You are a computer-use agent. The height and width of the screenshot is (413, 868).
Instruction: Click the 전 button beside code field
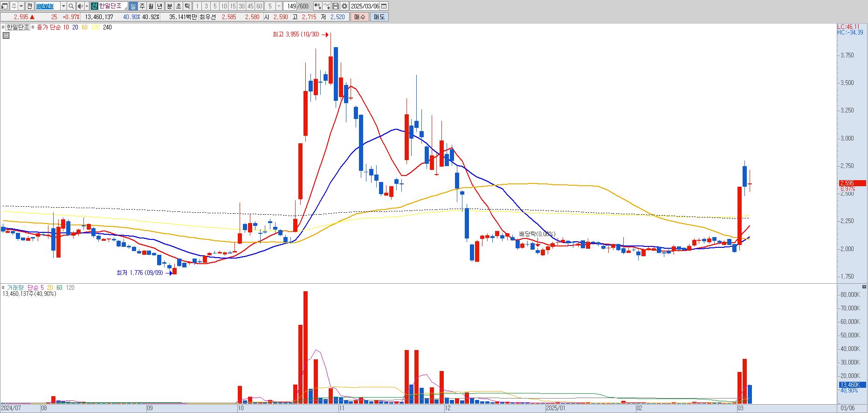[x=29, y=6]
